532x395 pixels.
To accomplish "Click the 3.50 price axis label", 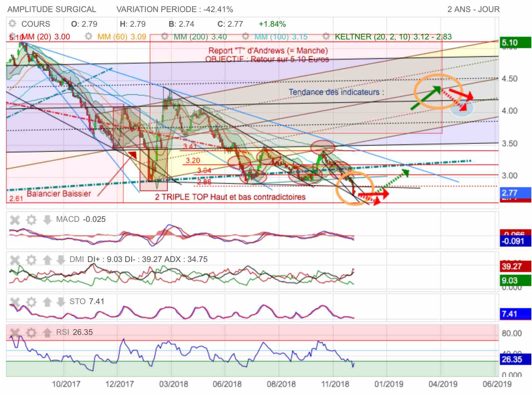I will coord(510,143).
